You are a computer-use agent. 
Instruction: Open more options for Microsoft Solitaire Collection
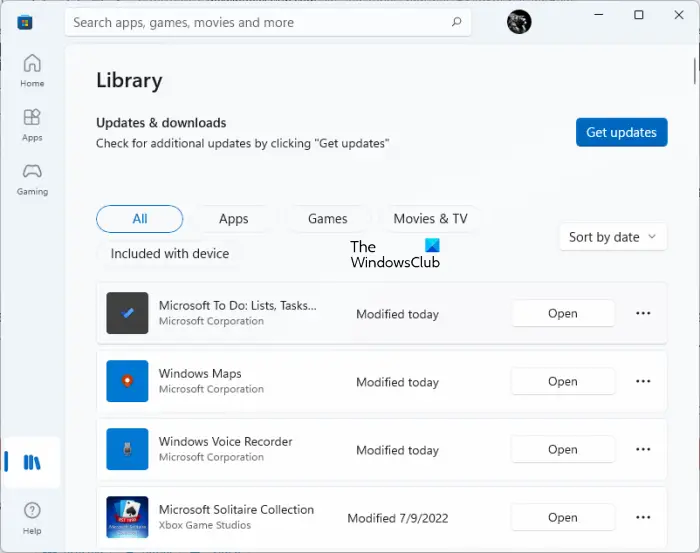tap(643, 517)
